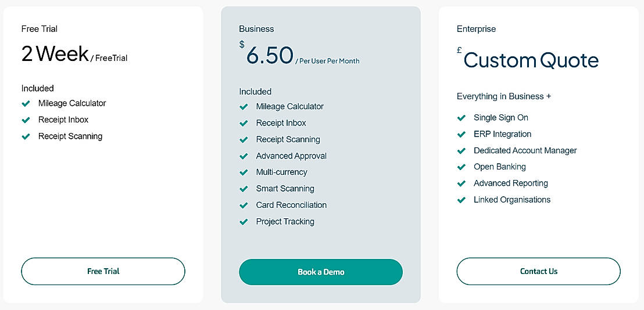The width and height of the screenshot is (644, 310).
Task: Click the Enterprise plan title
Action: (476, 29)
